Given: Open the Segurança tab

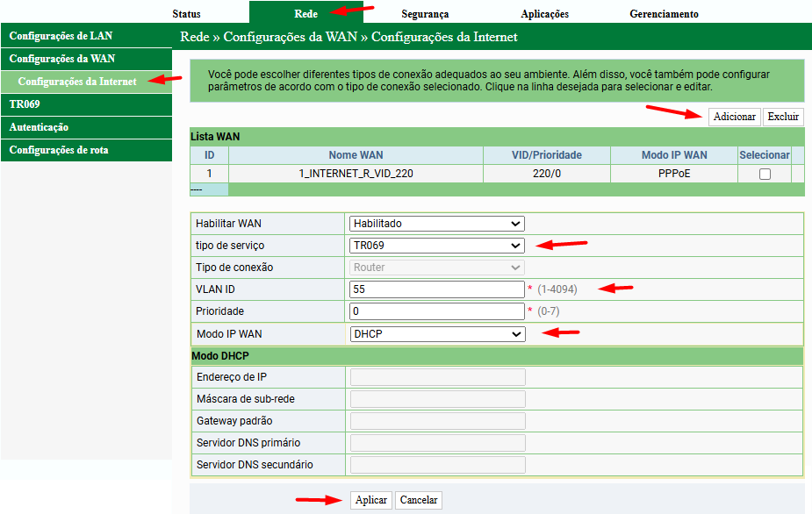Looking at the screenshot, I should [x=425, y=14].
